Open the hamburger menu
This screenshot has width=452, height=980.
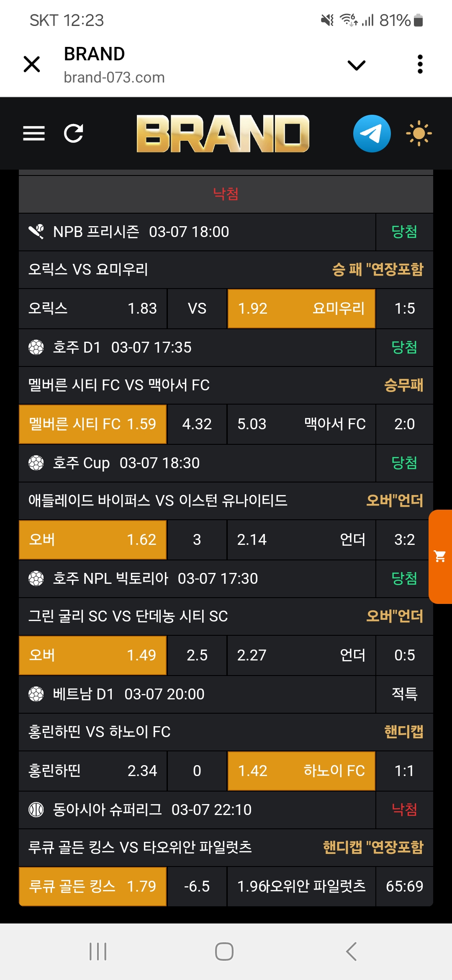click(34, 134)
